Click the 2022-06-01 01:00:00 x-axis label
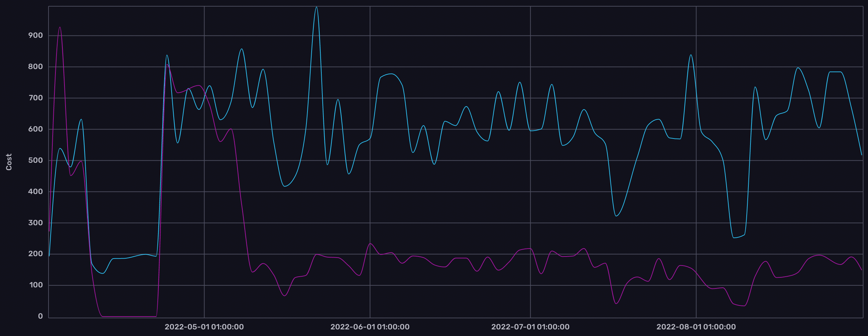This screenshot has height=336, width=868. [x=370, y=327]
